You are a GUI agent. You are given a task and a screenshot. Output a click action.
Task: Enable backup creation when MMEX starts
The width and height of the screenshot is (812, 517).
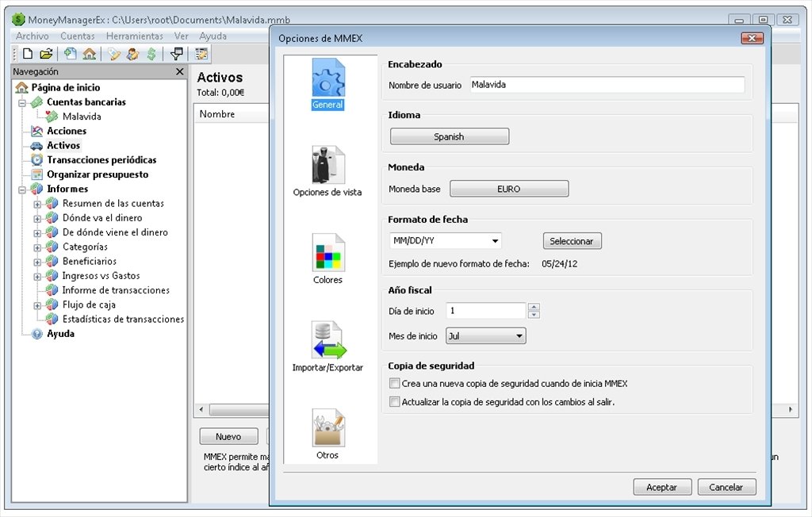(x=395, y=383)
